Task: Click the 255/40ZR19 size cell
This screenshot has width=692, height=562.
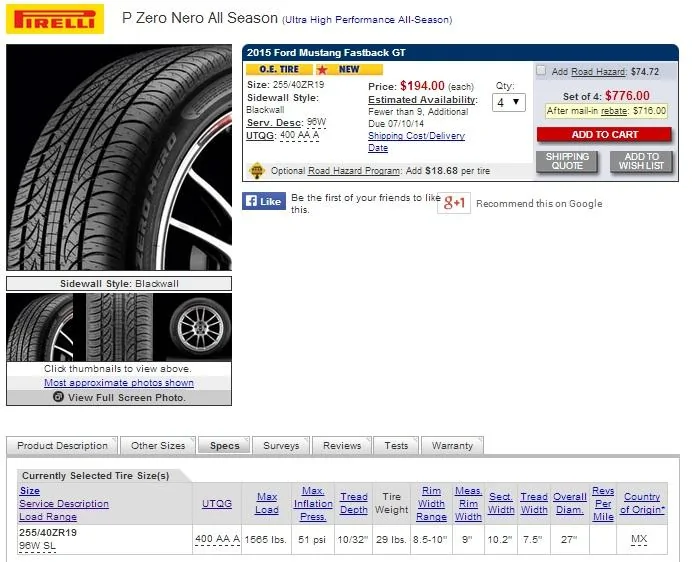Action: tap(48, 533)
